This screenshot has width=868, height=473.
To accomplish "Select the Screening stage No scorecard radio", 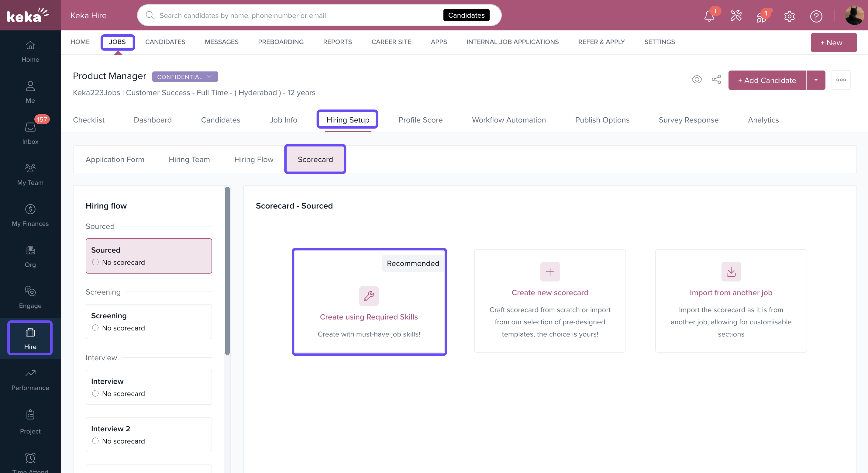I will (95, 328).
